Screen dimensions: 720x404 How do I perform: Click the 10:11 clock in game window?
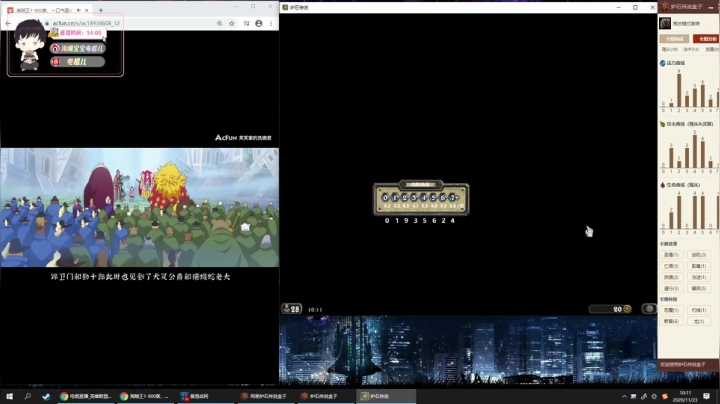(315, 310)
